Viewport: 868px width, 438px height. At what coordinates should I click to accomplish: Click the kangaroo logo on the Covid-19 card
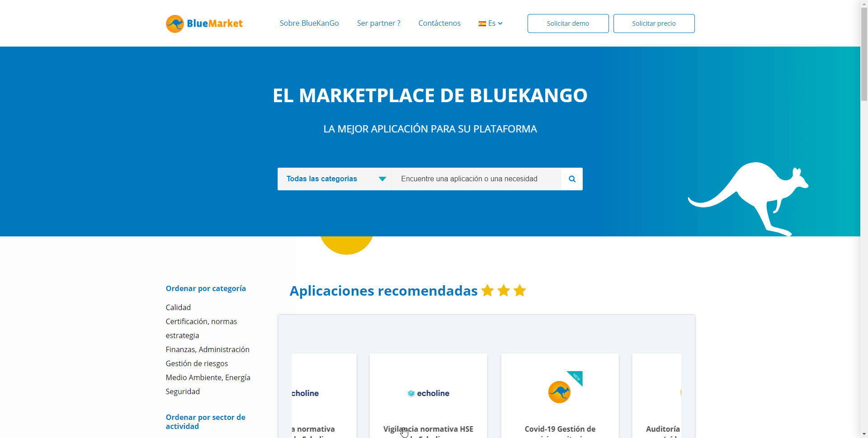coord(559,392)
